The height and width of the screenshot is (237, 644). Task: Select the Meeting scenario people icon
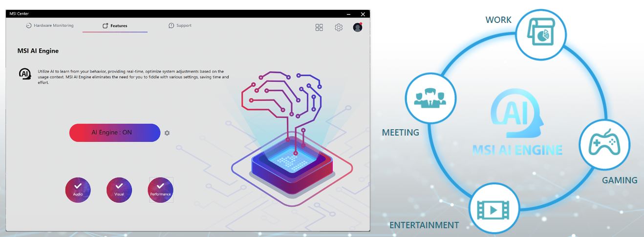(430, 98)
